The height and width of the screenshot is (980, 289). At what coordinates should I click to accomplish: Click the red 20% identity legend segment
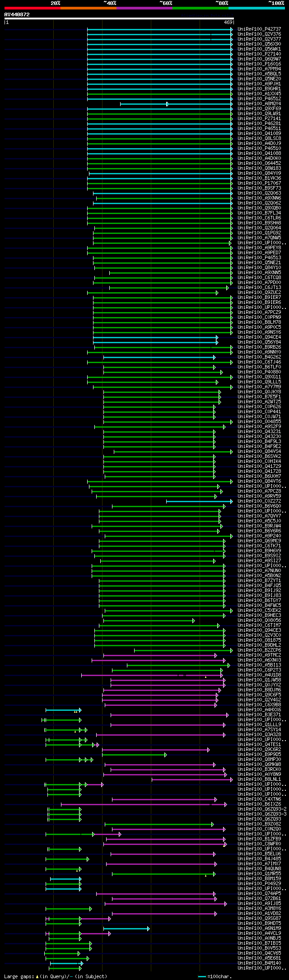(x=32, y=8)
